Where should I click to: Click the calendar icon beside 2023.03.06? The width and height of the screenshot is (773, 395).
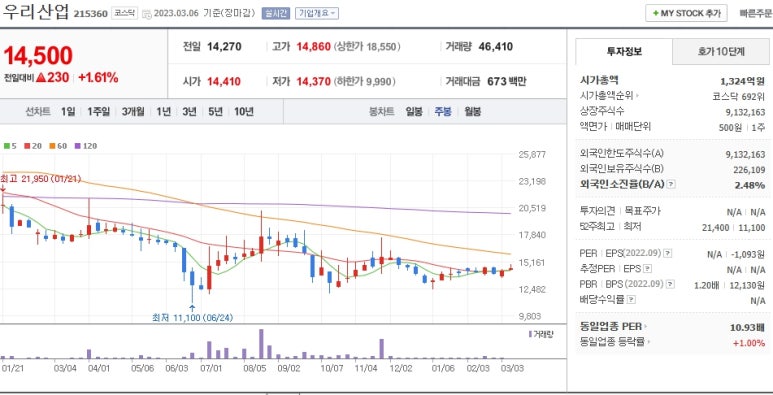146,13
